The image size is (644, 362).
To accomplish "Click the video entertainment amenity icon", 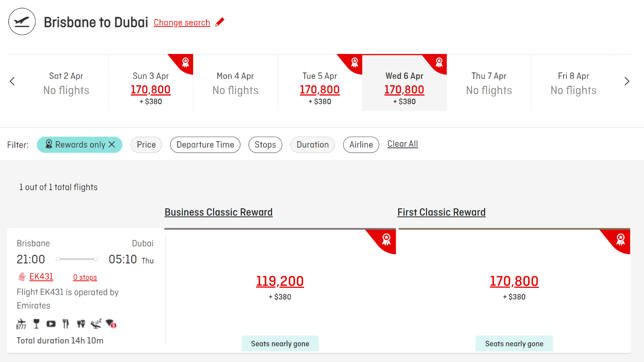I will (51, 324).
